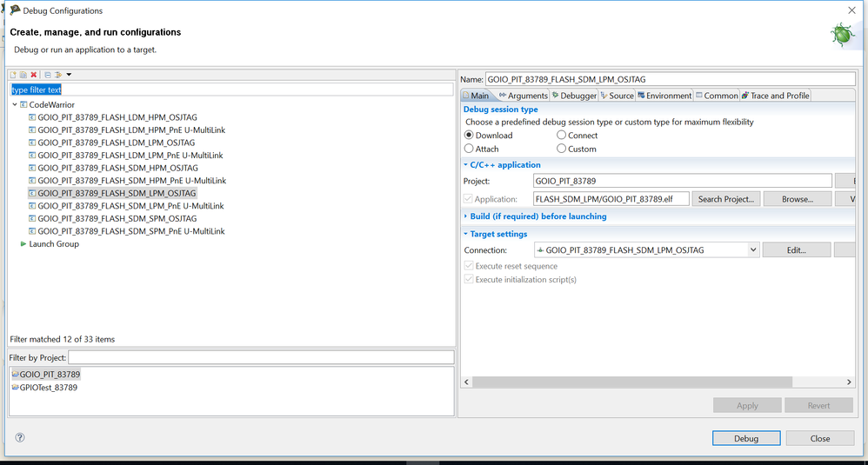
Task: Click the Debug Configurations title bar icon
Action: [15, 10]
